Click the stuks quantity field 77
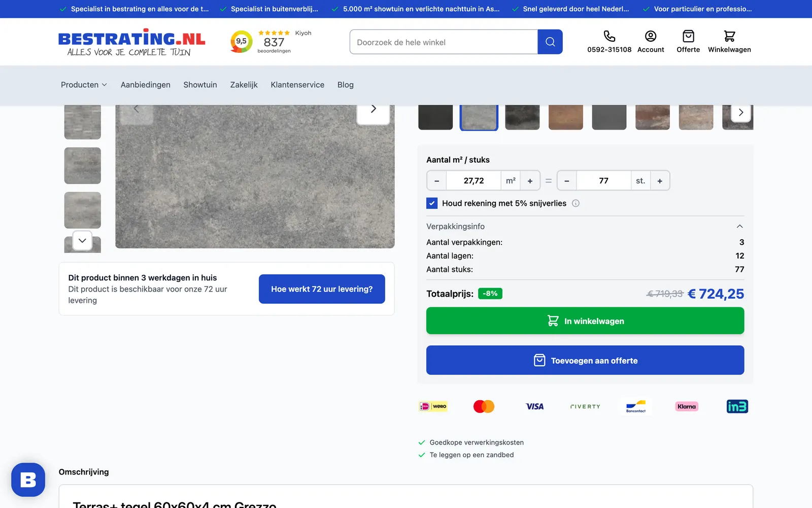 pos(603,181)
